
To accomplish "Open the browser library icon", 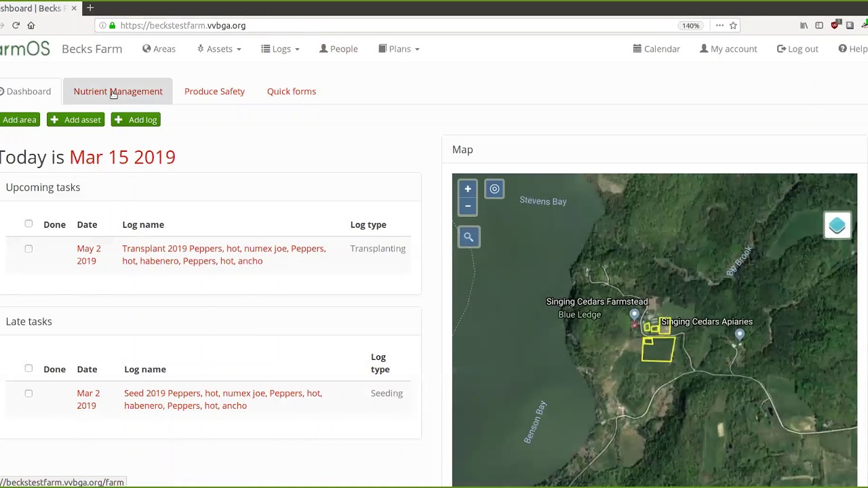I will (804, 25).
